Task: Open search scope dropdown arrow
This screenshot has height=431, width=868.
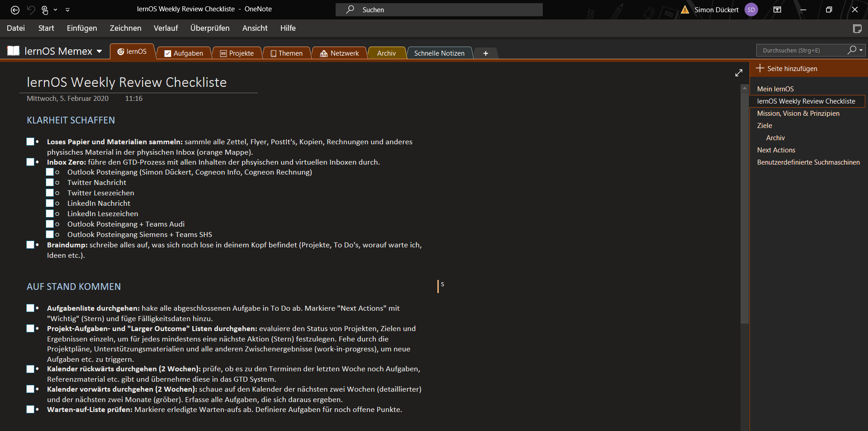Action: click(861, 50)
